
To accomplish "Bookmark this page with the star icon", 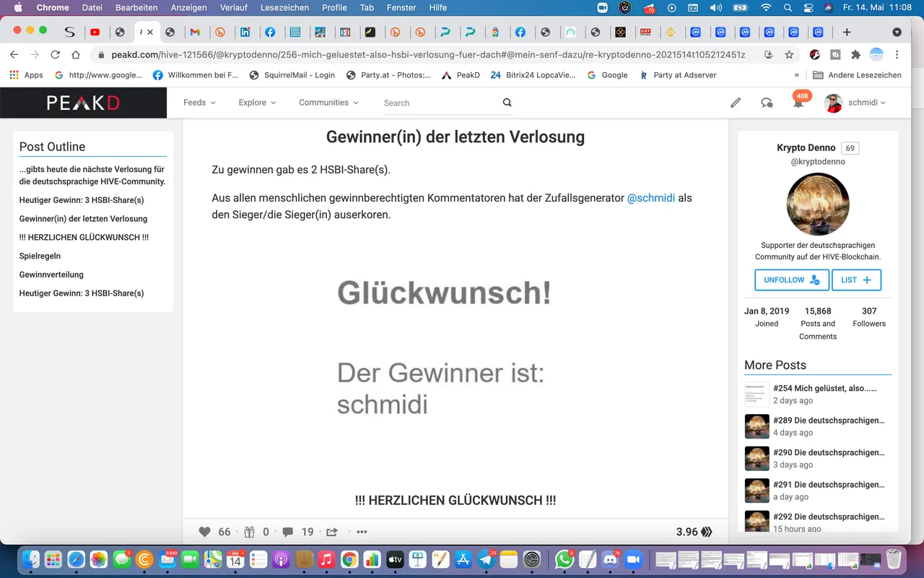I will [x=789, y=55].
